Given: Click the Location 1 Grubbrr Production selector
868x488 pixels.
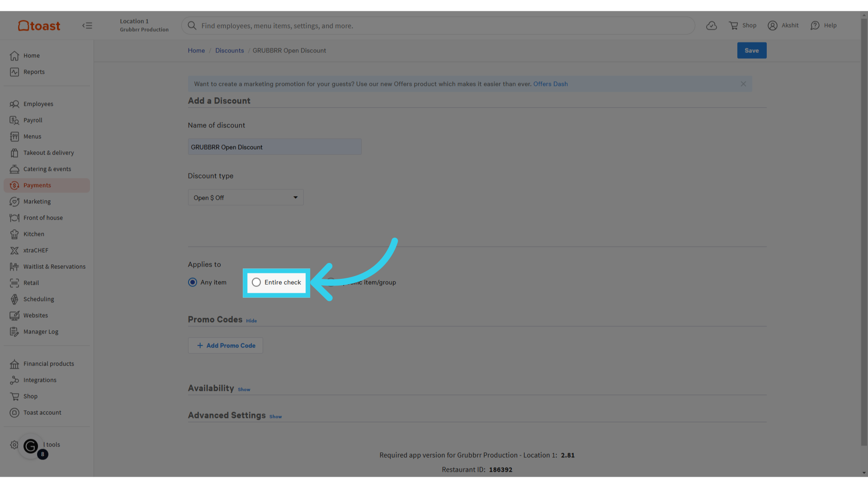Looking at the screenshot, I should pos(144,25).
